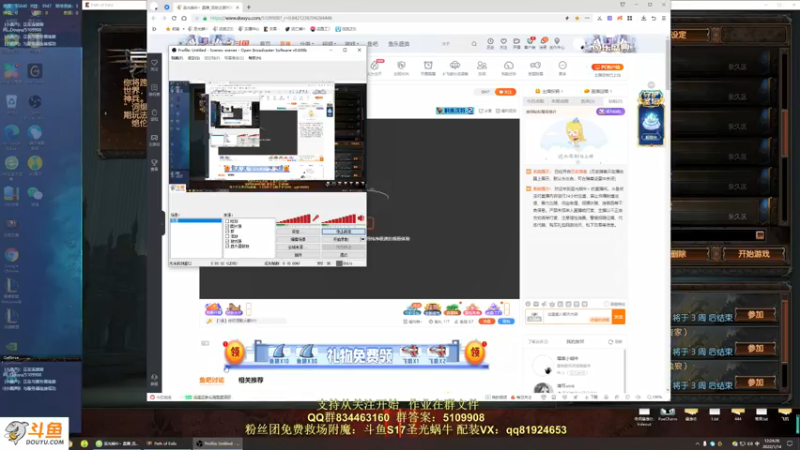Image resolution: width=800 pixels, height=450 pixels.
Task: Open dropdown arrow beside OBS Start Recording
Action: (x=363, y=239)
